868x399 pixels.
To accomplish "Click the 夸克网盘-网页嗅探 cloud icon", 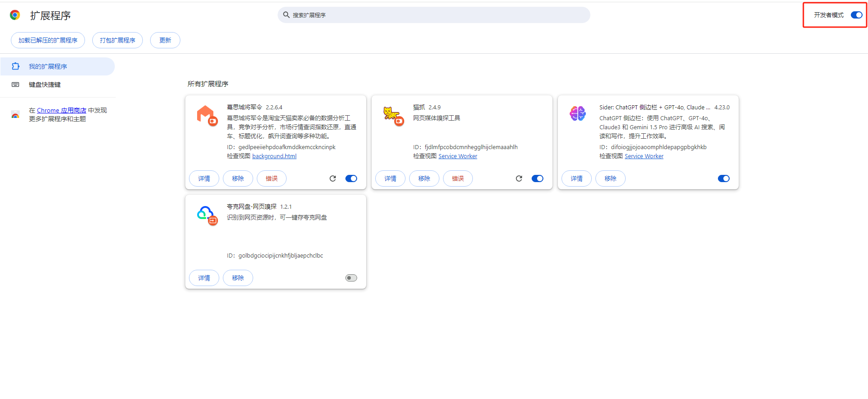I will click(207, 215).
